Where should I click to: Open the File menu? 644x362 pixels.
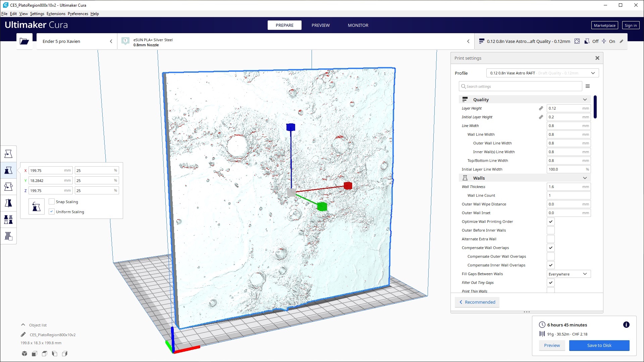[x=4, y=14]
